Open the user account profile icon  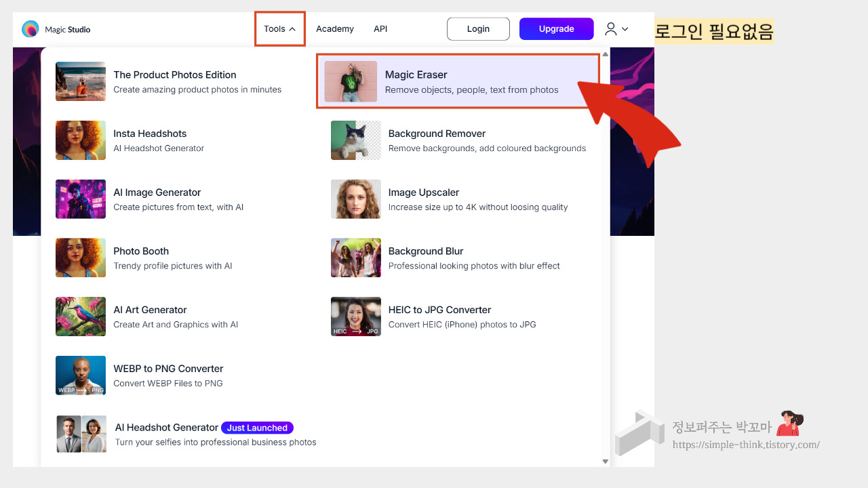(611, 29)
